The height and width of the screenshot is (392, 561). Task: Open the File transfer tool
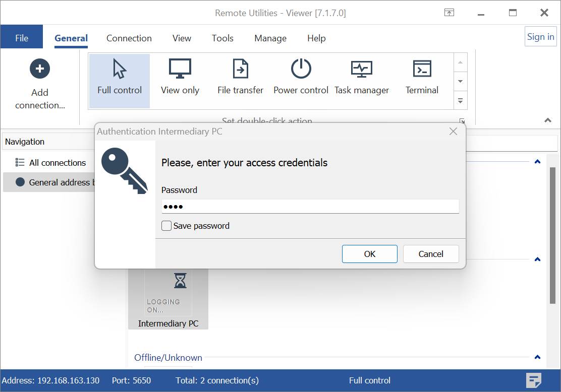point(241,70)
